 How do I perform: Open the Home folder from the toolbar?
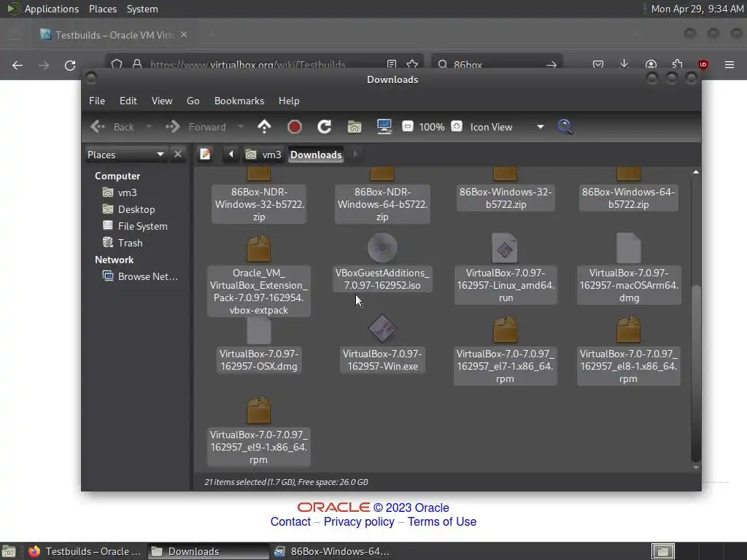point(355,127)
